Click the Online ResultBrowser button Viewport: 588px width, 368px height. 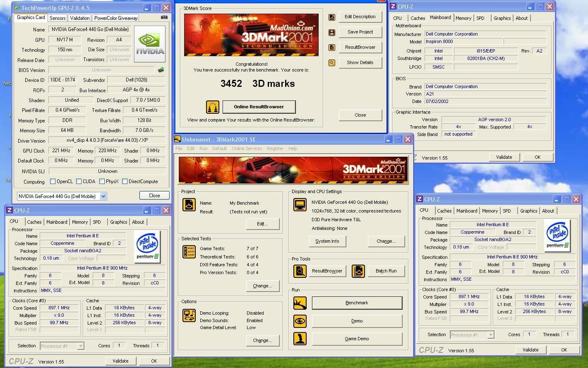click(x=259, y=107)
